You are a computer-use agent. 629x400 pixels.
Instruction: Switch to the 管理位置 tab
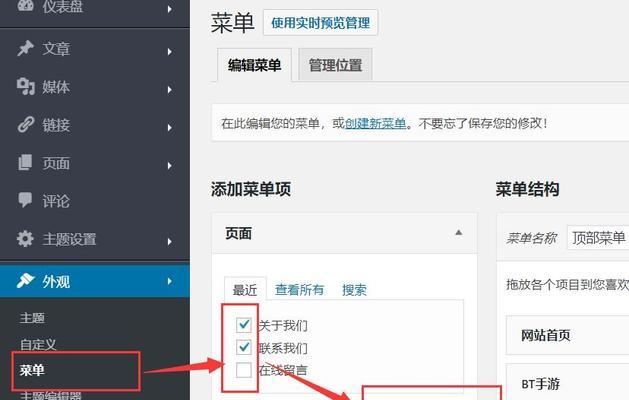[x=335, y=65]
